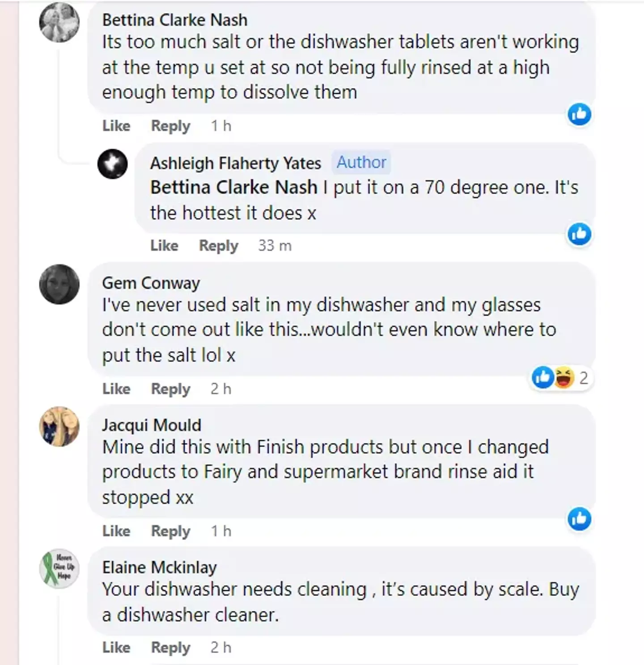Like Bettina Clarke Nash's comment
The height and width of the screenshot is (665, 644).
(116, 126)
